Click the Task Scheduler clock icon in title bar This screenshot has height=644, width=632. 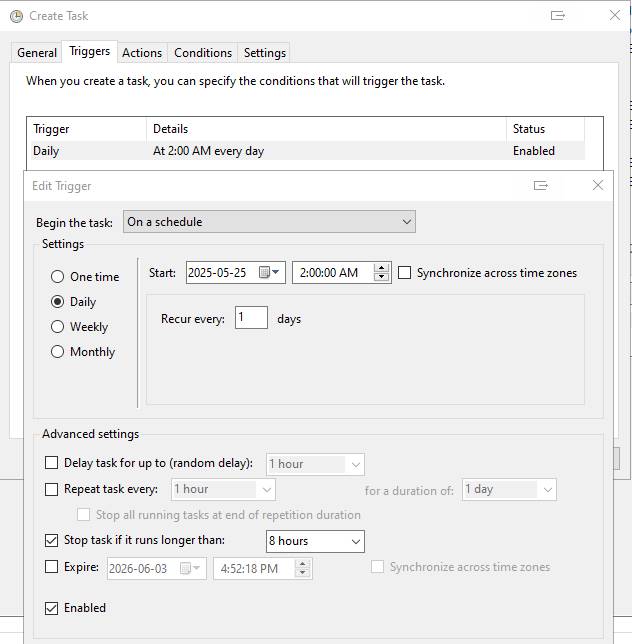point(16,16)
